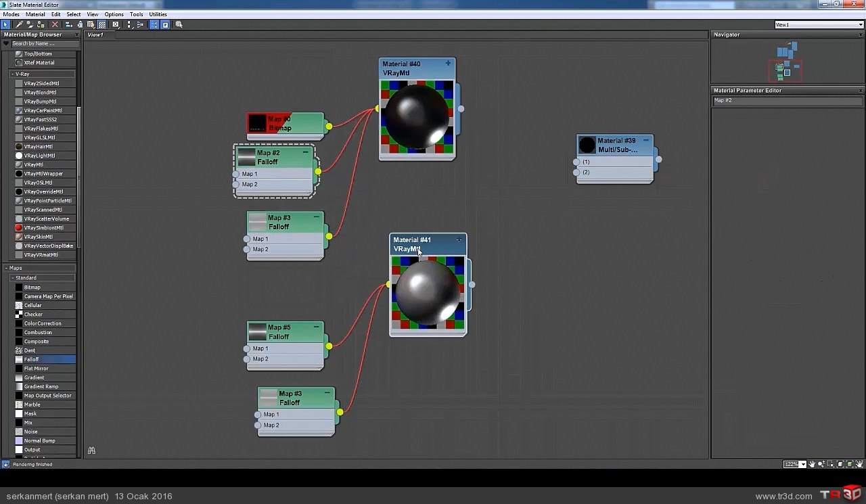The image size is (866, 504).
Task: Collapse the Material #39 Multi/Sub node
Action: point(646,140)
